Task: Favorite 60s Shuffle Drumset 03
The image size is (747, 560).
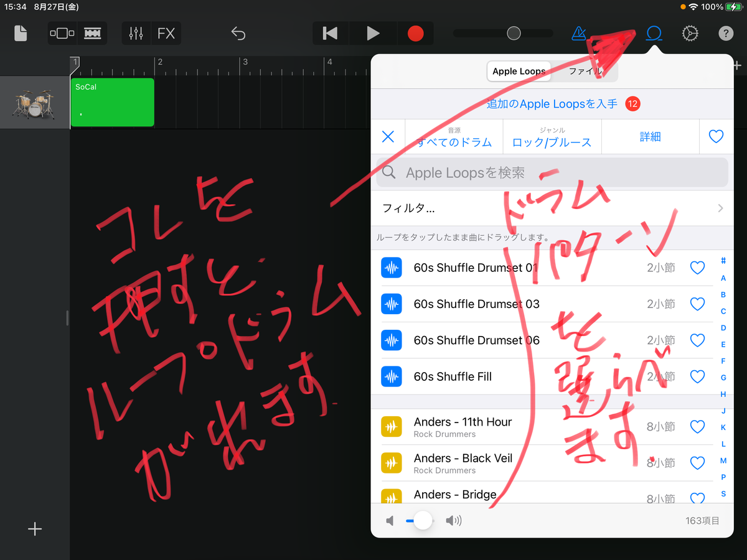Action: click(x=697, y=304)
